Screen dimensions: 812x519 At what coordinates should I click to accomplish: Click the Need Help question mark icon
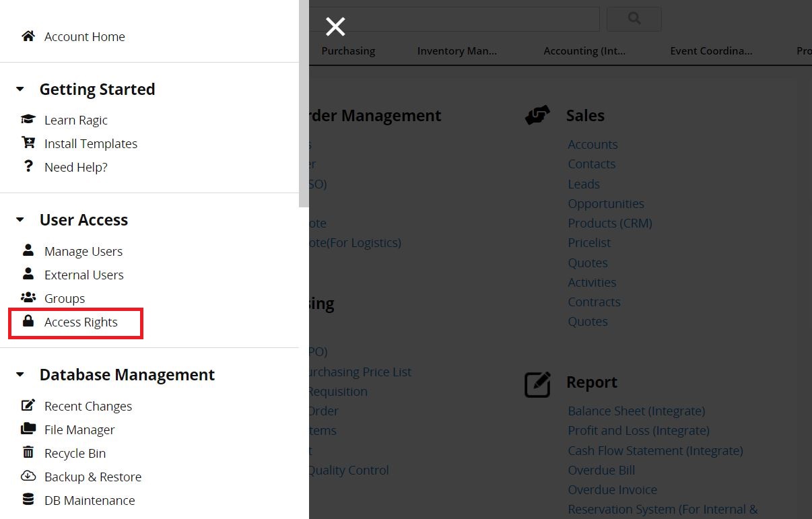28,166
